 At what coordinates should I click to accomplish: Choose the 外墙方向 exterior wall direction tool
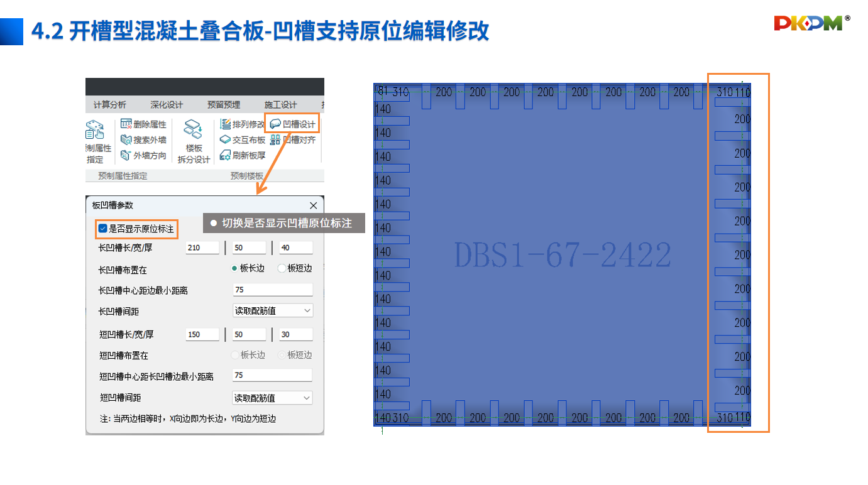point(144,155)
